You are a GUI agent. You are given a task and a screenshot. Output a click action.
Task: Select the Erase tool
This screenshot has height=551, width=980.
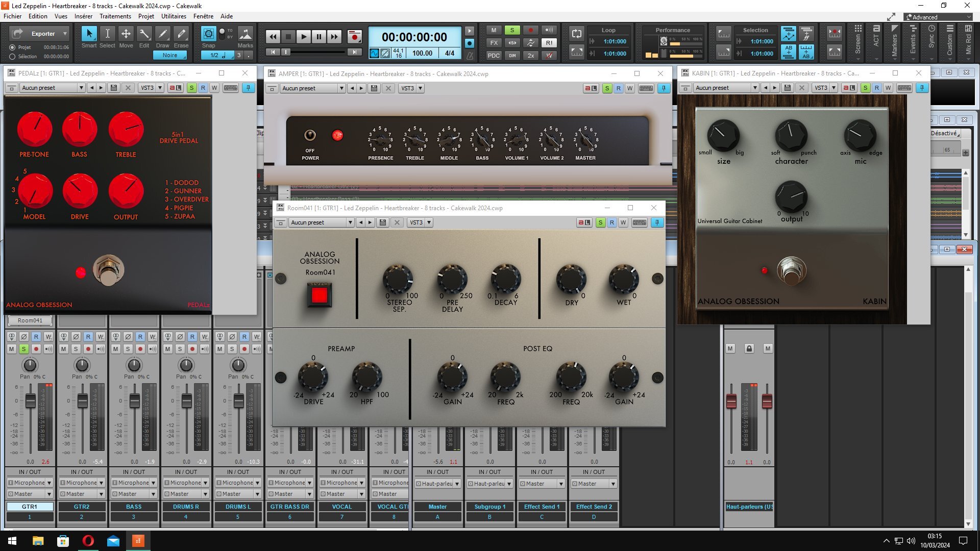point(181,34)
